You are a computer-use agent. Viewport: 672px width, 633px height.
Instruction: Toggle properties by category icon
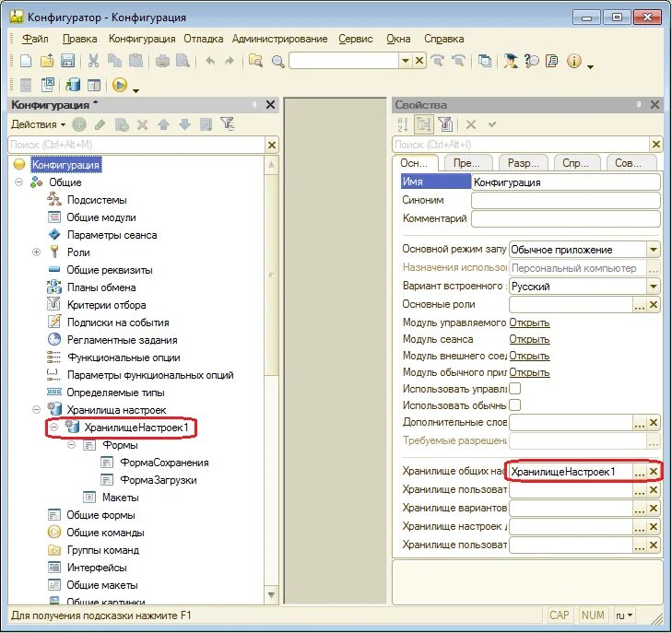424,124
